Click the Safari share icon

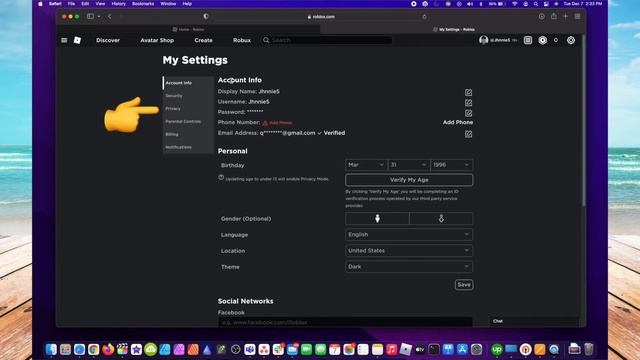coord(553,16)
